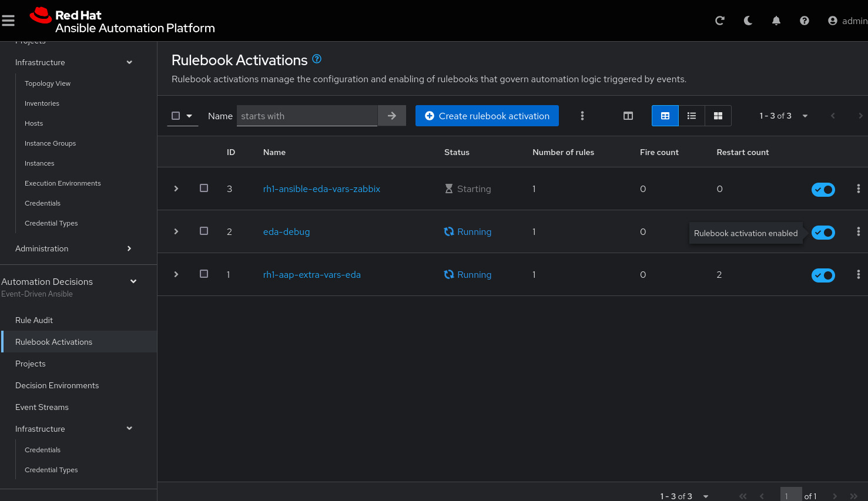Viewport: 868px width, 501px height.
Task: Open manage columns icon
Action: (628, 116)
